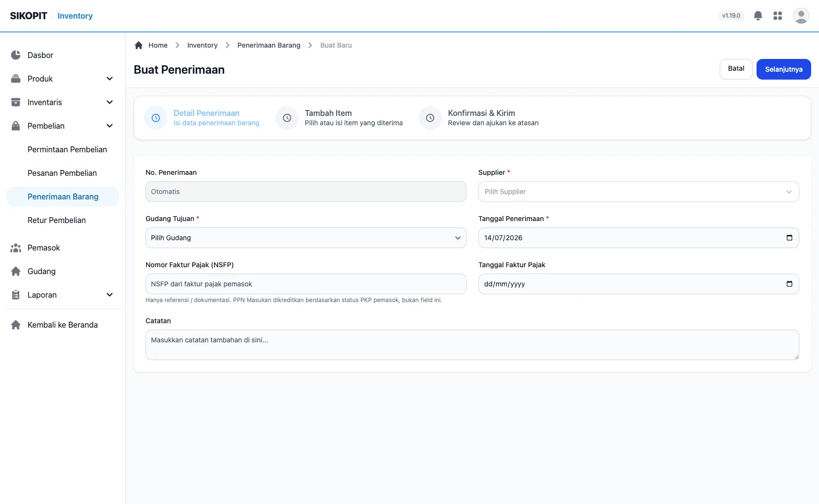Click the Pemasok people icon in sidebar

point(16,248)
